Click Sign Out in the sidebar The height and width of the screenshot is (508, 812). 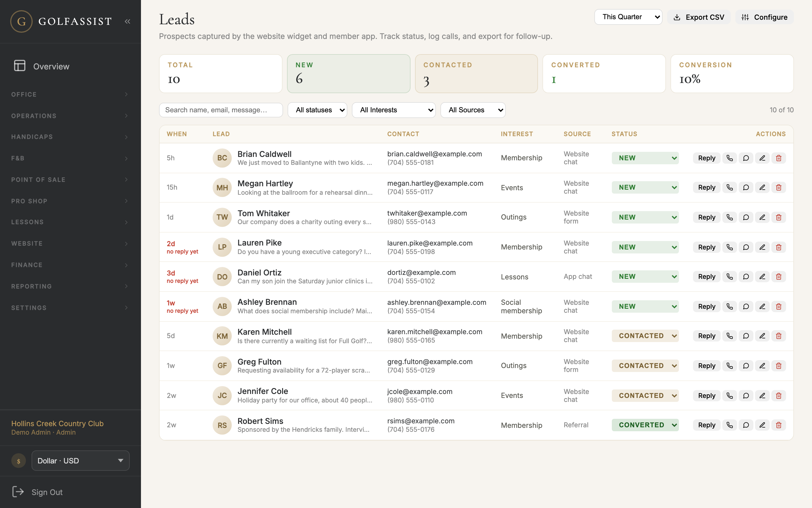(x=37, y=492)
